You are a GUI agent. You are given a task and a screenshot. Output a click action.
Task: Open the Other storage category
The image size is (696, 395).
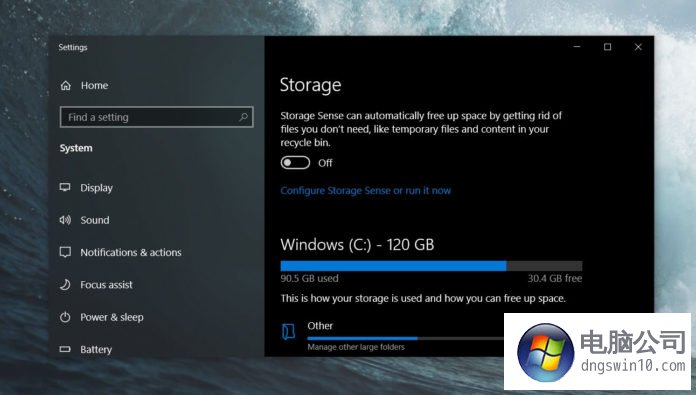[320, 326]
